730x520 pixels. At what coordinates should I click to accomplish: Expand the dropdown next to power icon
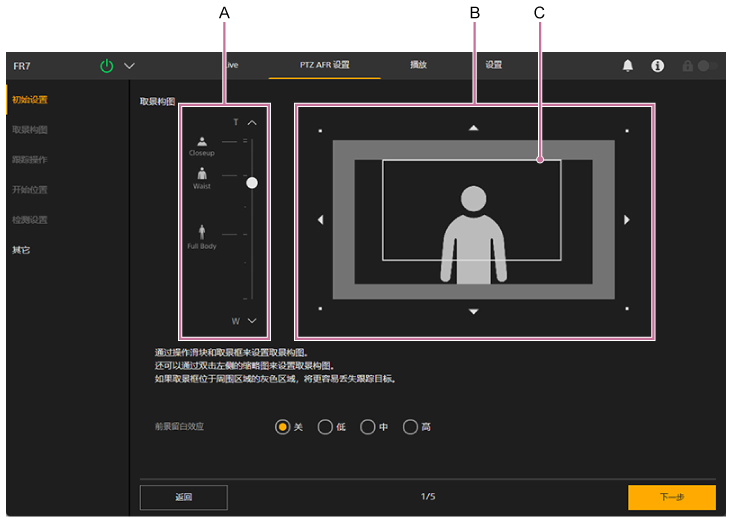[x=129, y=66]
